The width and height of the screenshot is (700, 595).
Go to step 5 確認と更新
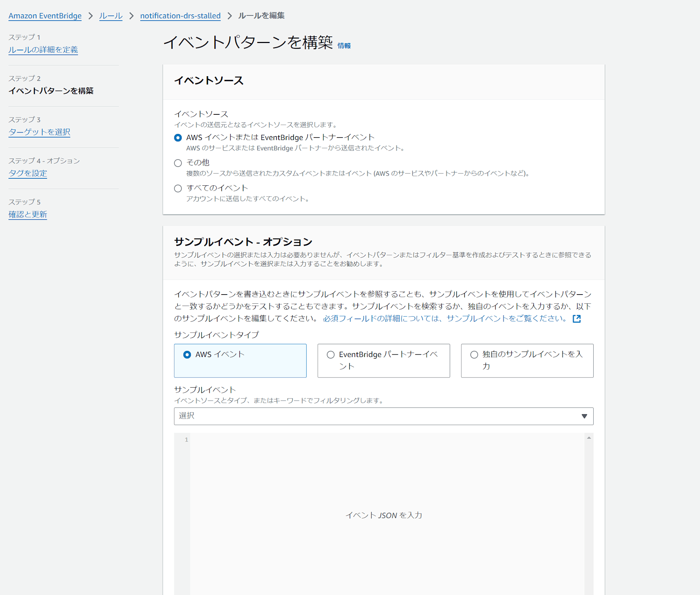click(28, 215)
